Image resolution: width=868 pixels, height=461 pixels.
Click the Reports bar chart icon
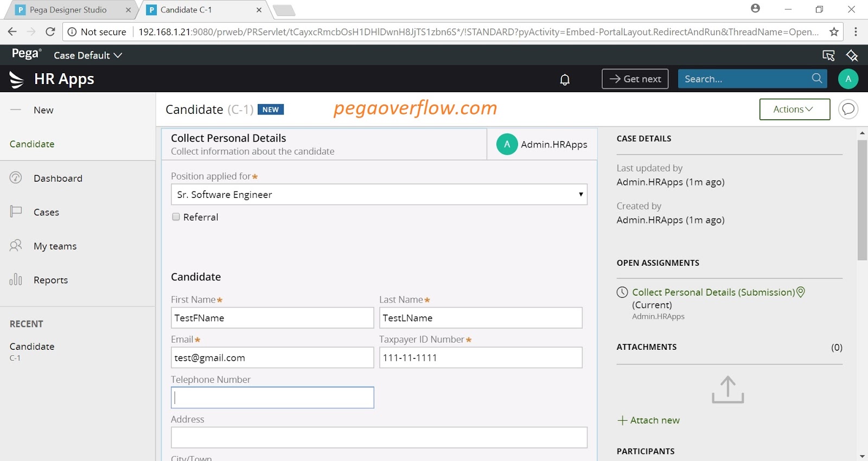click(16, 279)
